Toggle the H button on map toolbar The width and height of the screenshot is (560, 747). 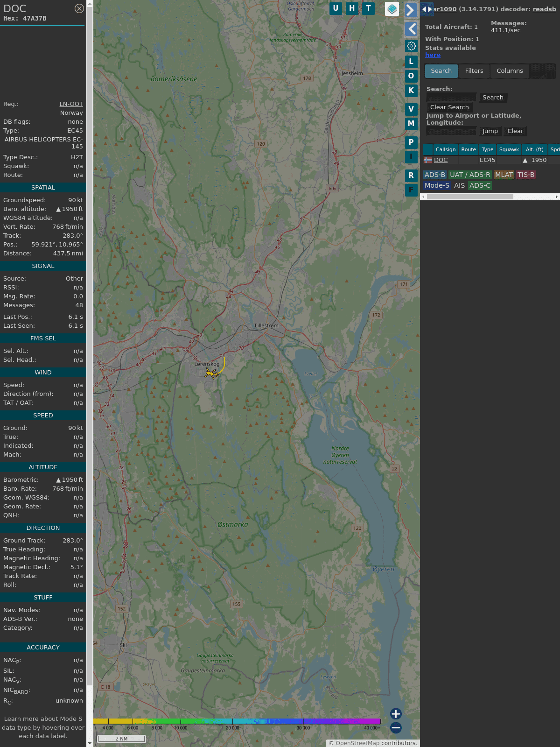tap(352, 8)
